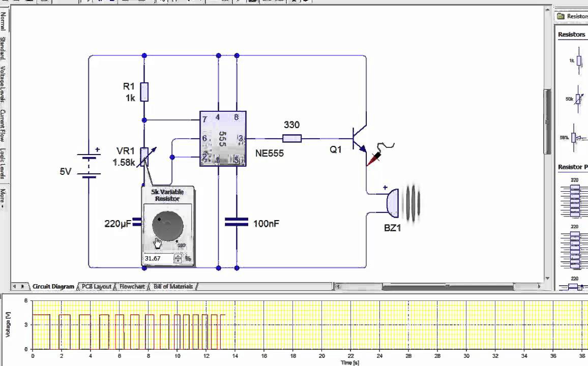Select the 100nF capacitor symbol
588x366 pixels.
point(236,223)
